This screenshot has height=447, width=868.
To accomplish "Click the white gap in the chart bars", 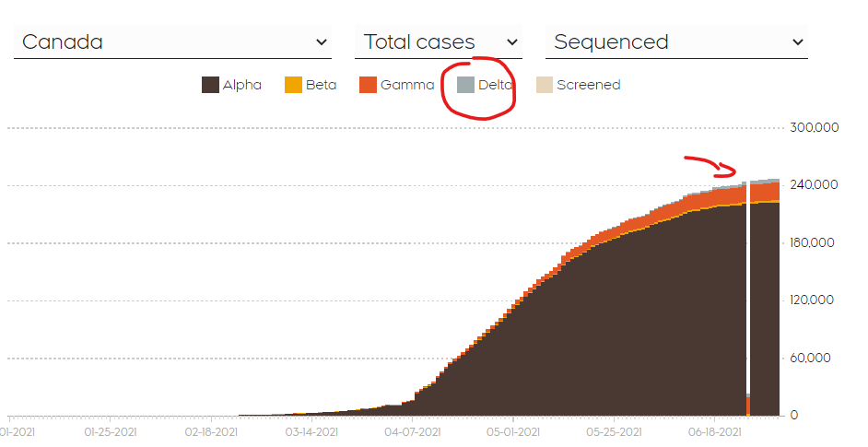I will (747, 295).
